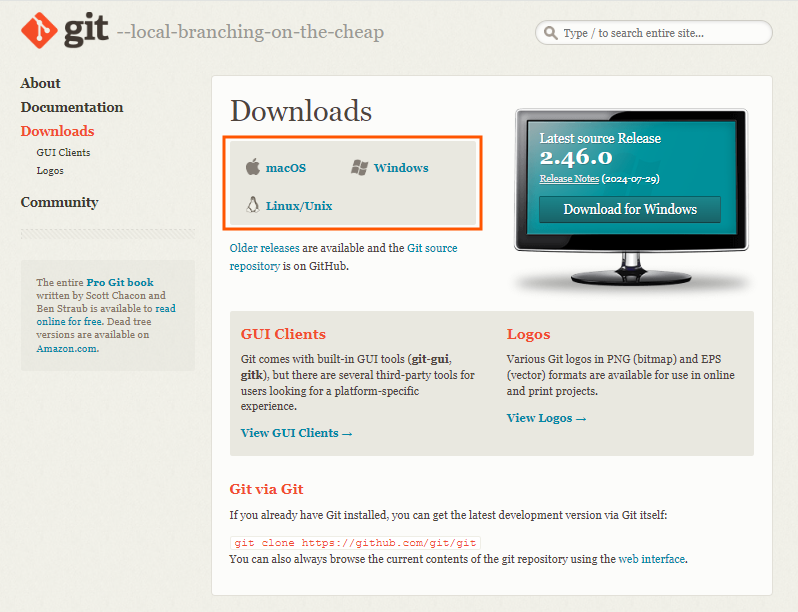Open the About section
The height and width of the screenshot is (612, 798).
[40, 83]
